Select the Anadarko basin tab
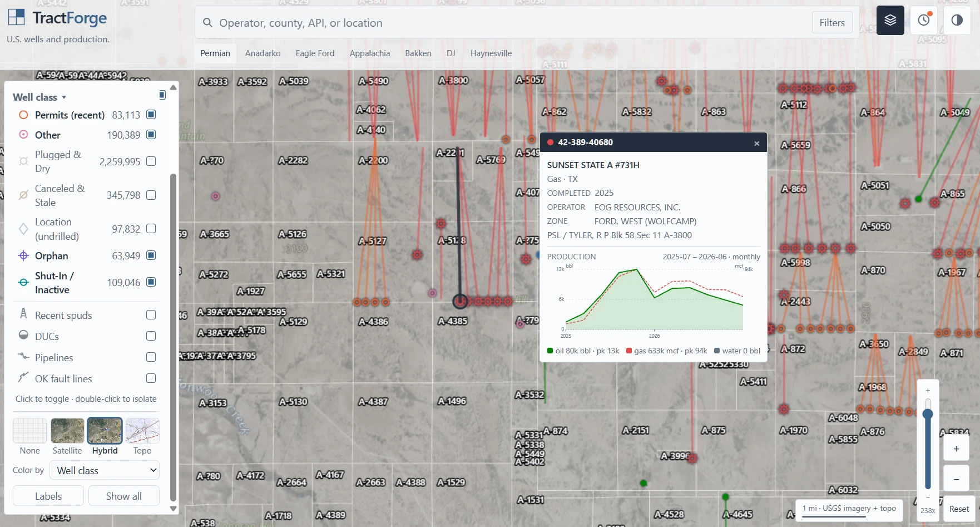 [263, 53]
